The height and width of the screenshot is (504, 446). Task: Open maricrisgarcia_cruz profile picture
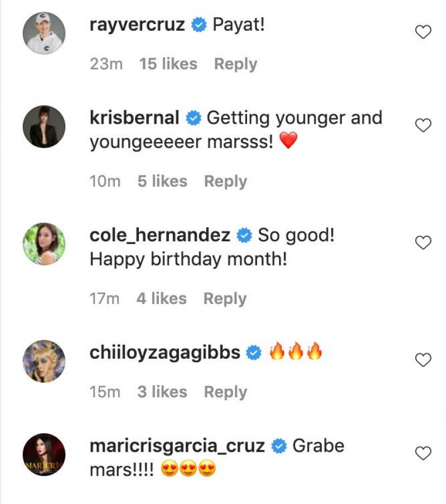44,454
